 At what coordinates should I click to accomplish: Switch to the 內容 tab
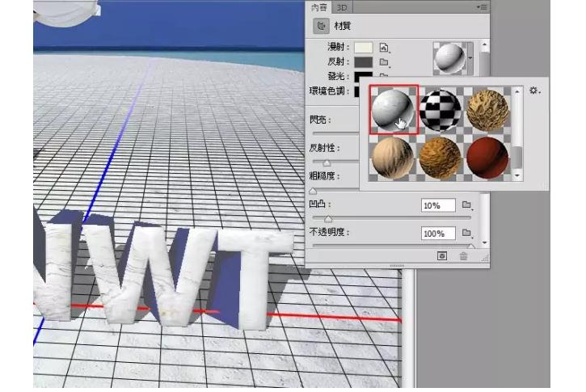click(320, 7)
